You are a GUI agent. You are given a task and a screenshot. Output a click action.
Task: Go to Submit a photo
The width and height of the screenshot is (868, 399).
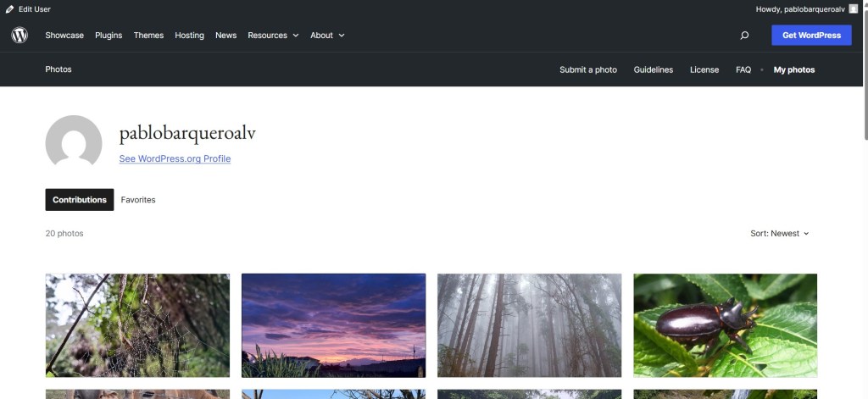tap(588, 69)
